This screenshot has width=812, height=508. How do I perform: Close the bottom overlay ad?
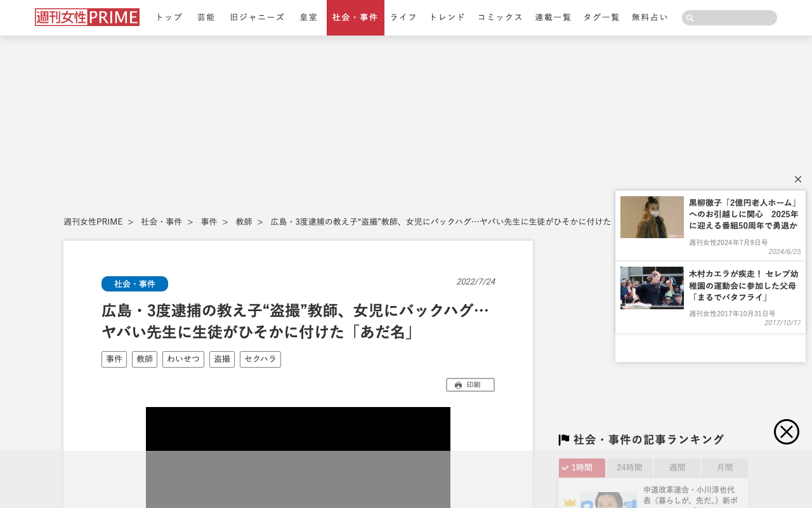point(787,432)
